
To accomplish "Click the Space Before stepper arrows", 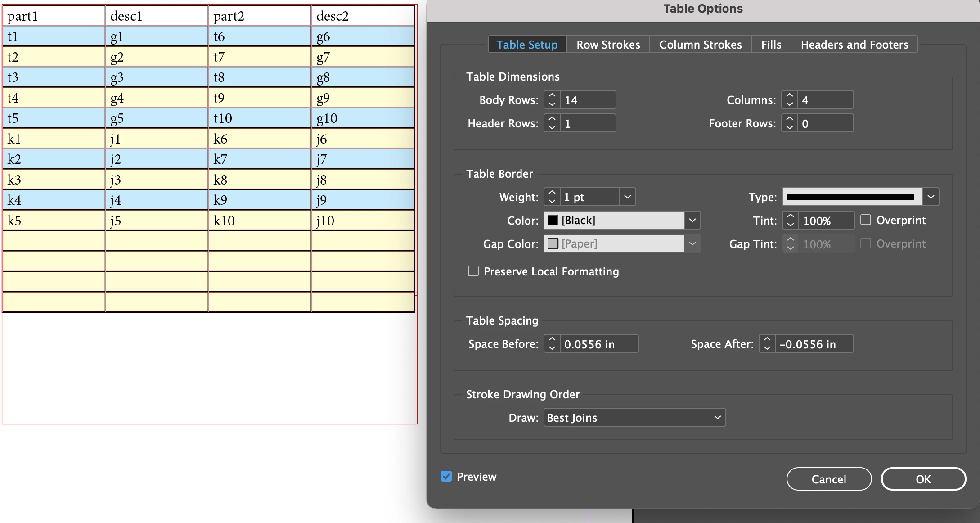I will (x=552, y=344).
